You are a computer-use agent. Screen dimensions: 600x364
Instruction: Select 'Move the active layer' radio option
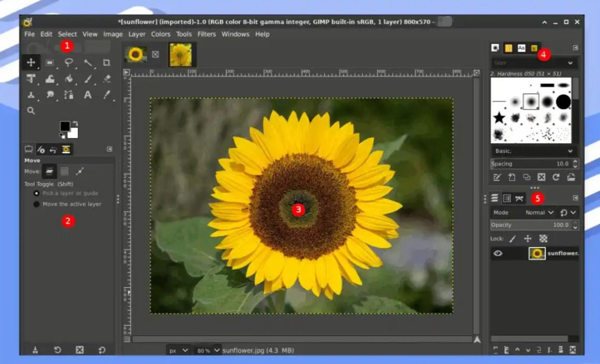click(x=36, y=204)
